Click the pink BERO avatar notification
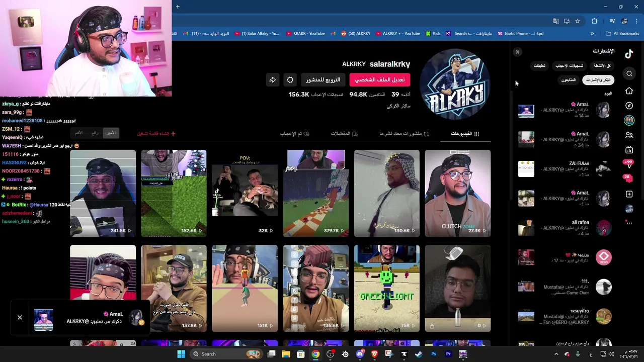The height and width of the screenshot is (362, 644). point(604,257)
